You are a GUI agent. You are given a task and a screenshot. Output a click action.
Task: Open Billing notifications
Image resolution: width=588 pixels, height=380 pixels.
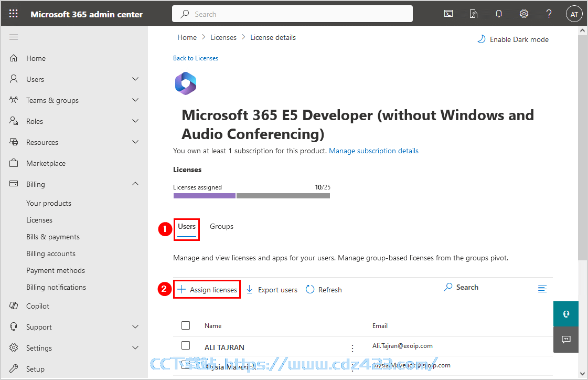(56, 287)
